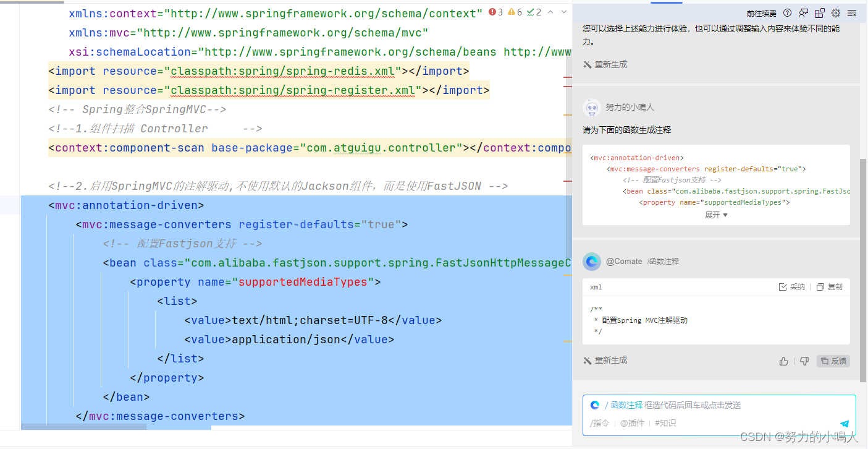The width and height of the screenshot is (868, 449).
Task: Open the user conversation icon in panel header
Action: [x=803, y=13]
